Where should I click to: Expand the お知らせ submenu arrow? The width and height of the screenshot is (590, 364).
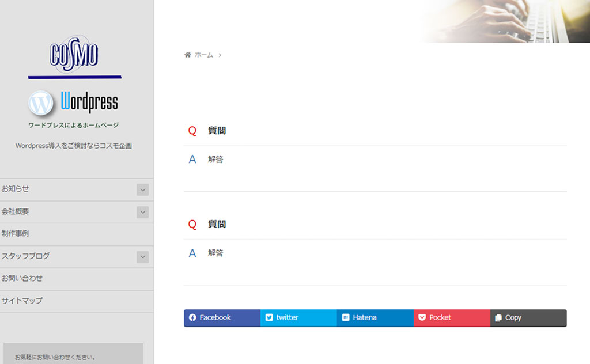(x=142, y=189)
